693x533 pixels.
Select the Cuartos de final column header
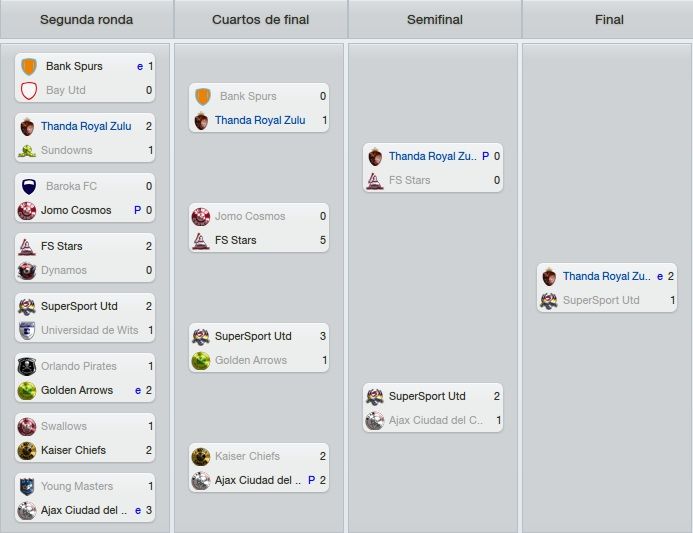click(261, 19)
